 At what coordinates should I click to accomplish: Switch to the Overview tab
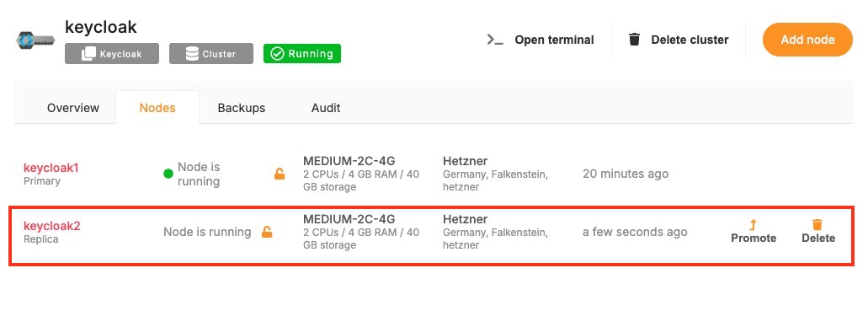click(73, 108)
